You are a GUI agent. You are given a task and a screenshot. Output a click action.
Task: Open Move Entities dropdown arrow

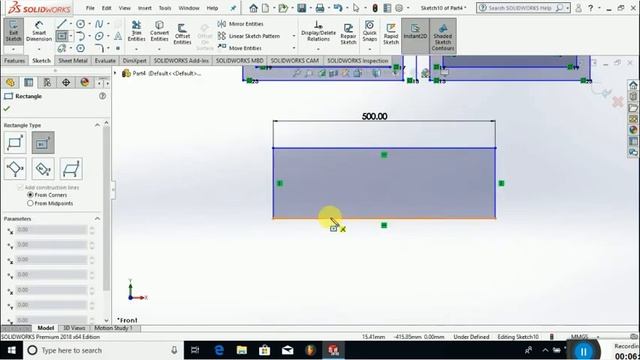click(293, 48)
